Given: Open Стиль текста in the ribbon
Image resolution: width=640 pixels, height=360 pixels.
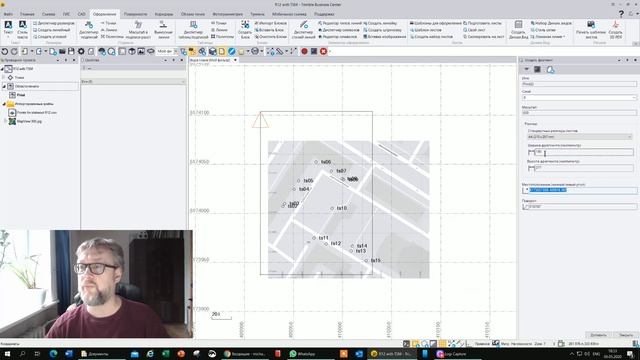Looking at the screenshot, I should (x=22, y=30).
